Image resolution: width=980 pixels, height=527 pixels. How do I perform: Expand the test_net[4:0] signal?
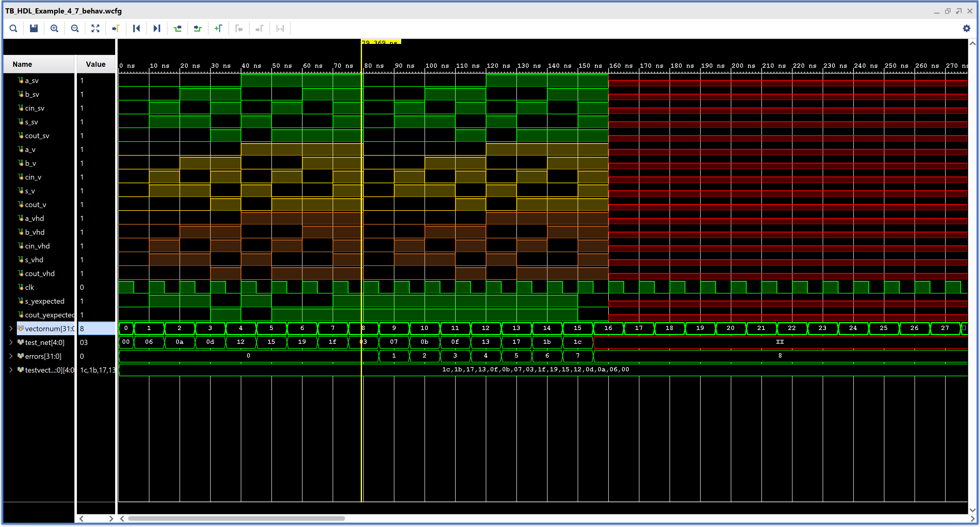coord(11,343)
